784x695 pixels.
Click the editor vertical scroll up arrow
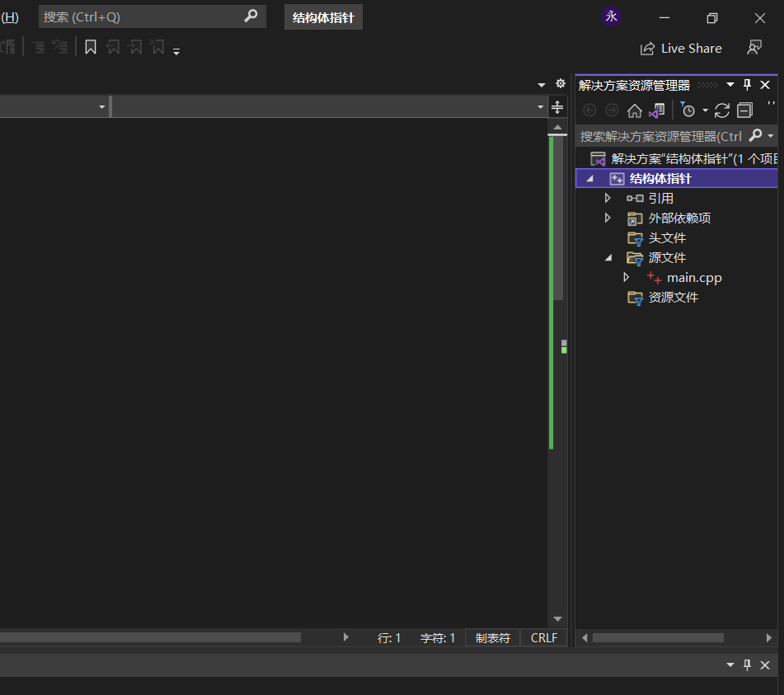(x=557, y=127)
